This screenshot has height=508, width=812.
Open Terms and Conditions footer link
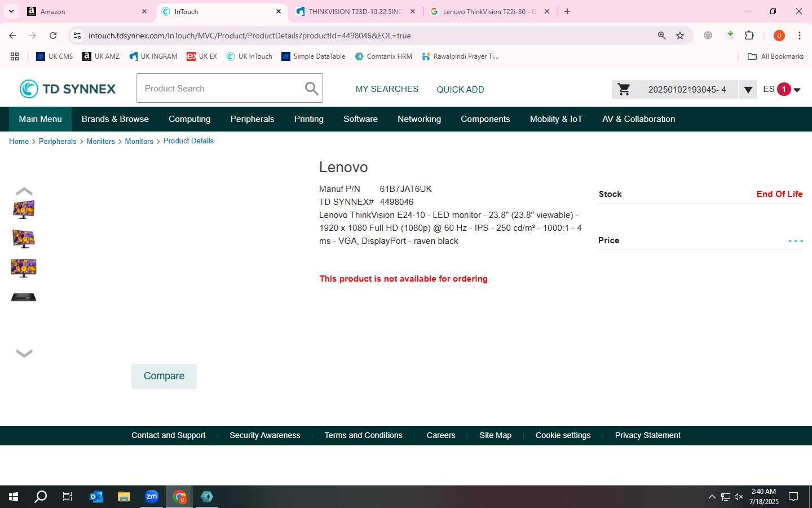(x=363, y=435)
